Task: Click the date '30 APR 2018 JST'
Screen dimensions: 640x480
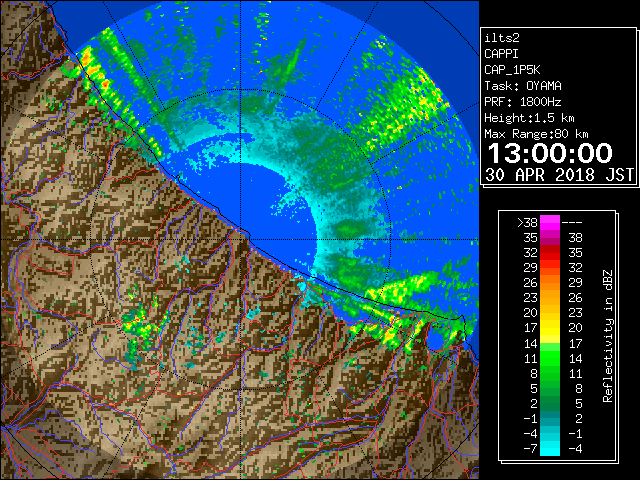Action: click(x=560, y=175)
